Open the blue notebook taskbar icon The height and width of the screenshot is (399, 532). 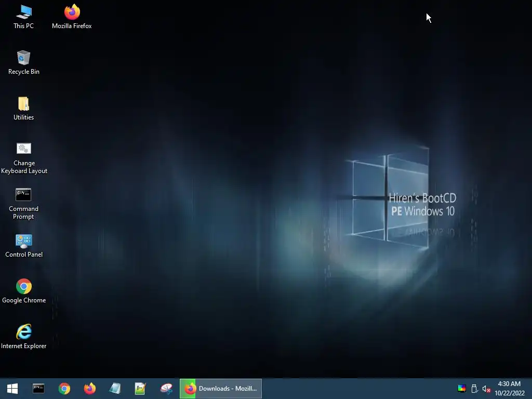[115, 389]
